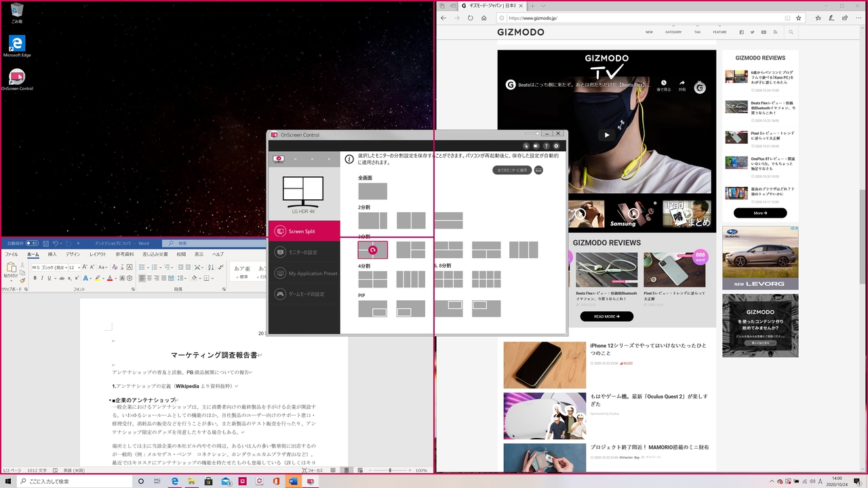Add Gizmodo page to favorites star
868x488 pixels.
point(798,18)
